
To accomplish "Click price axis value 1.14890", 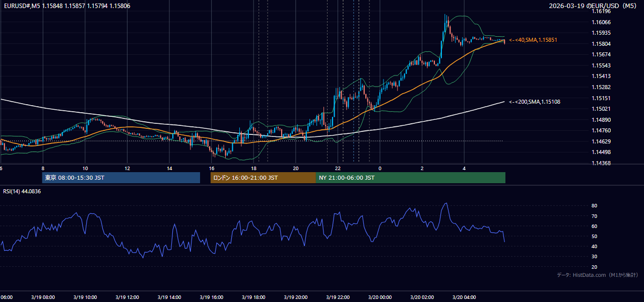I will point(601,120).
